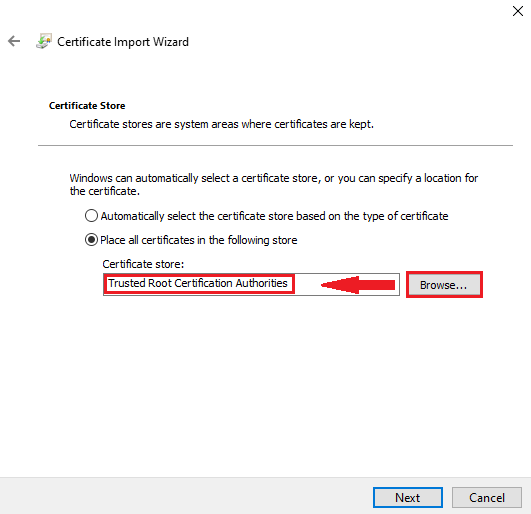Click the Trusted Root Certification Authorities text

(198, 283)
